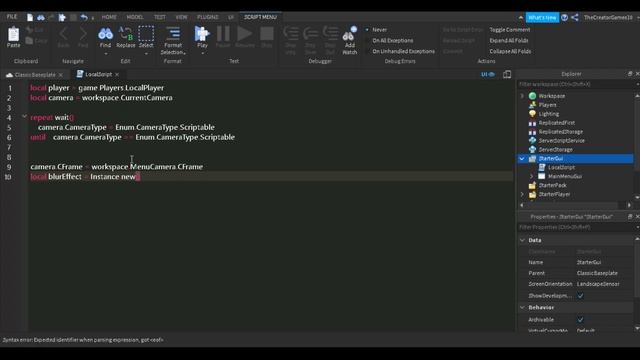Image resolution: width=640 pixels, height=360 pixels.
Task: Click the share icon next to username
Action: pos(575,17)
